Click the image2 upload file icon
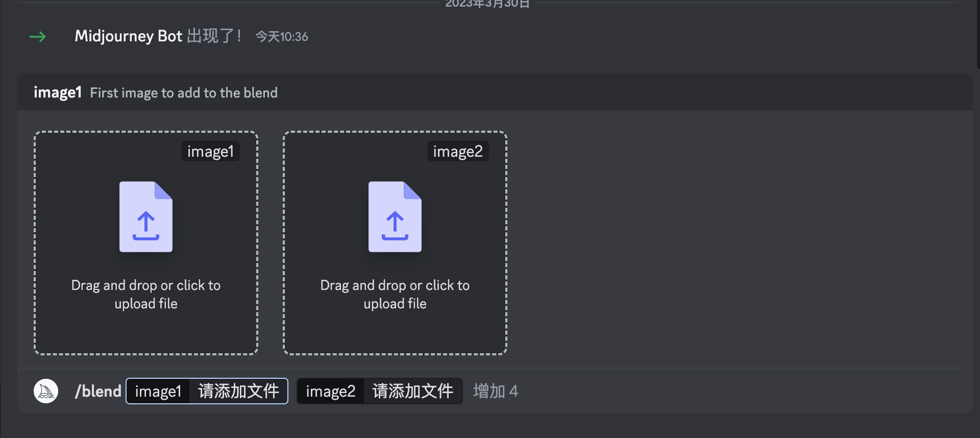The height and width of the screenshot is (438, 980). click(x=395, y=216)
